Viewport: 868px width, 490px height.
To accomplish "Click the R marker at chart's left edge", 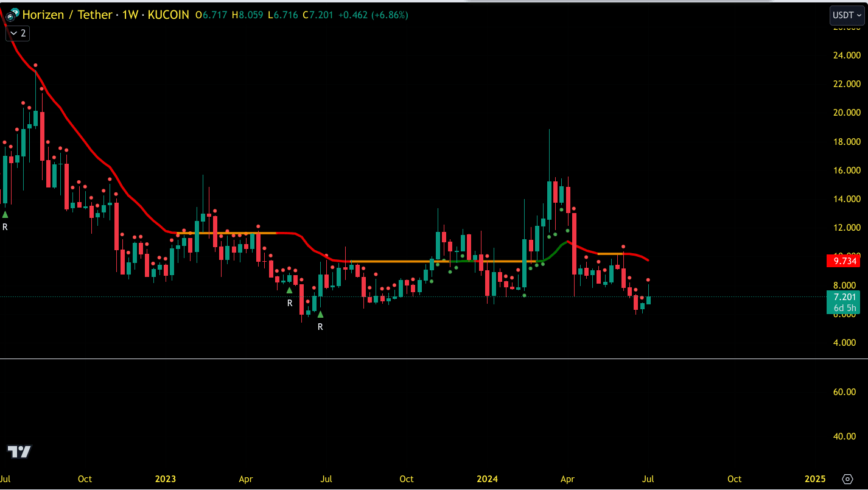I will [5, 227].
